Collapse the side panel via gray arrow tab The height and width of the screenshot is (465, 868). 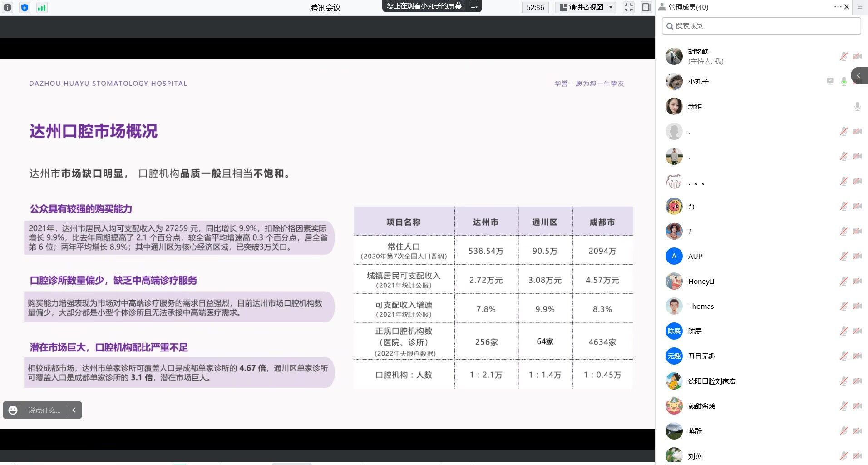(859, 75)
